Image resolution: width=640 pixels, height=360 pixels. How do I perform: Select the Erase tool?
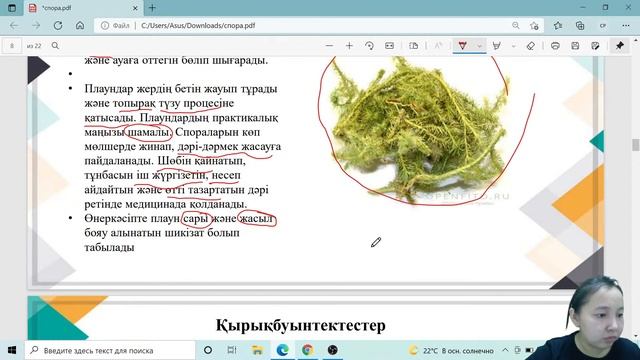click(x=531, y=46)
